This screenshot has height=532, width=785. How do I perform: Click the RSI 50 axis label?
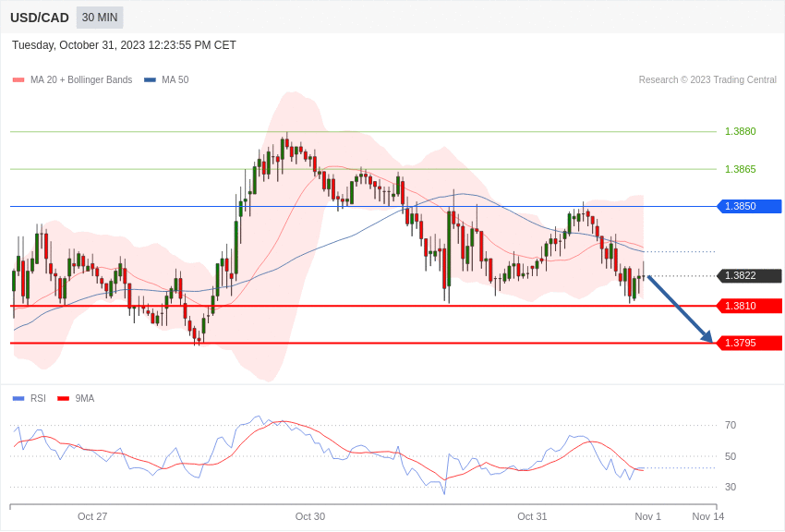click(x=731, y=456)
